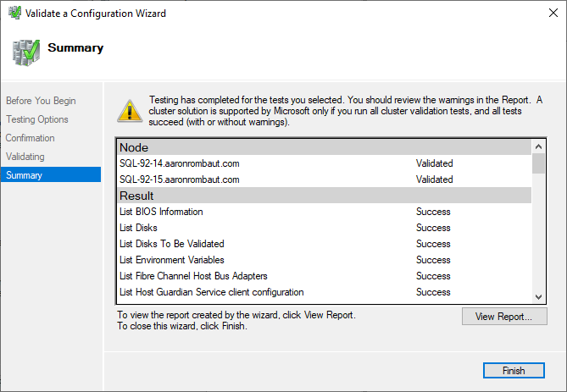Click the yellow warning triangle icon

coord(129,110)
